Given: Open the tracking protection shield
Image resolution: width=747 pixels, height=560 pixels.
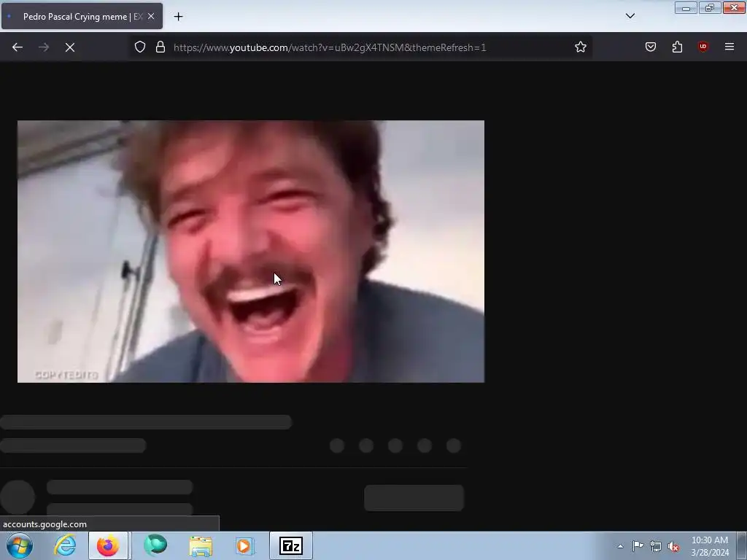Looking at the screenshot, I should 139,47.
